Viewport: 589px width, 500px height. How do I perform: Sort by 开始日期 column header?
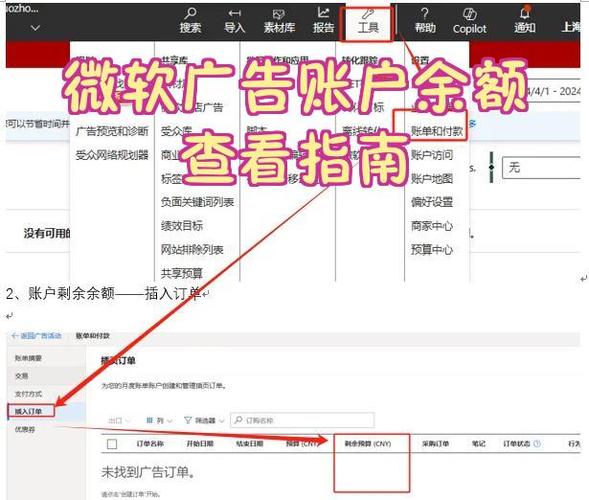[x=200, y=444]
